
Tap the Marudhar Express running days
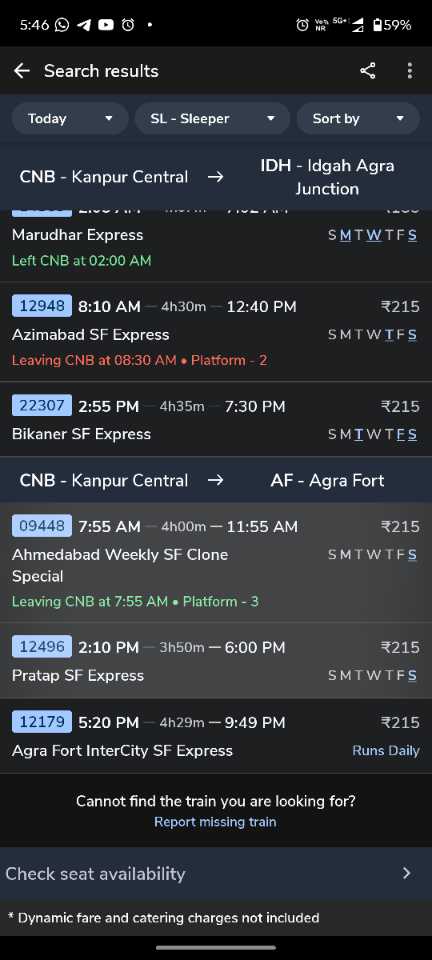click(x=373, y=235)
